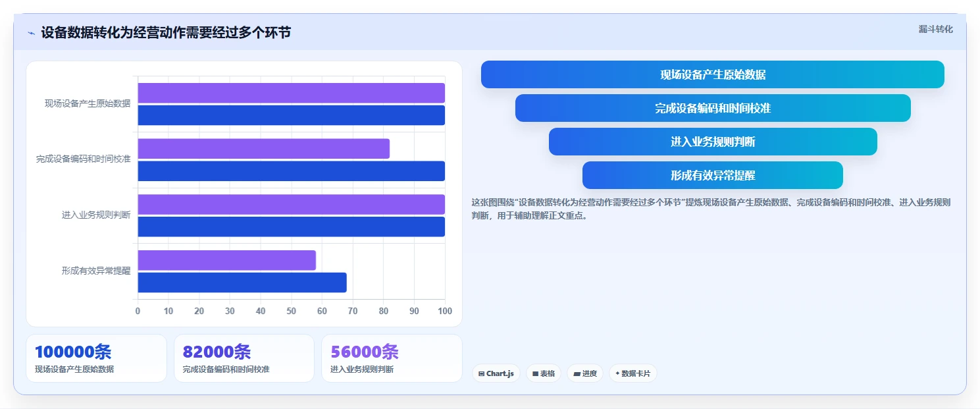Open the 100000条 data card

pos(96,358)
